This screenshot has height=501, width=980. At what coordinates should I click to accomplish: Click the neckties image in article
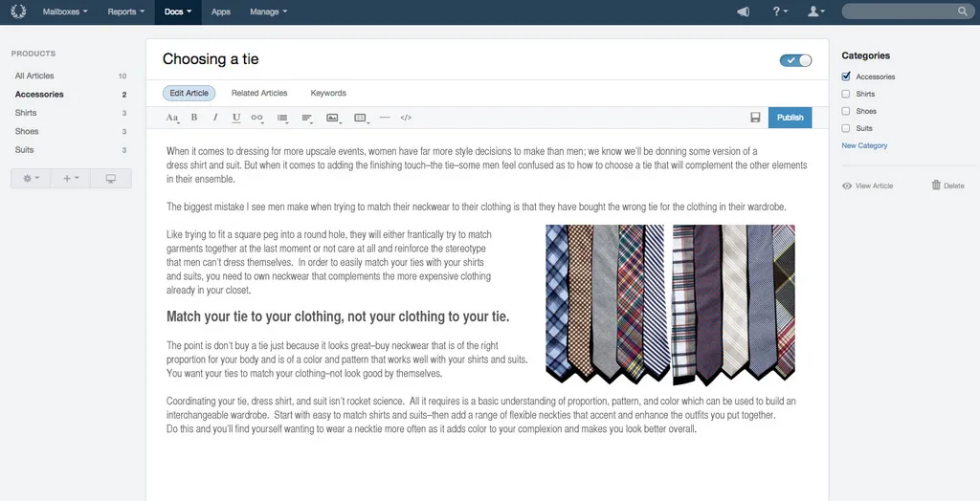(671, 304)
